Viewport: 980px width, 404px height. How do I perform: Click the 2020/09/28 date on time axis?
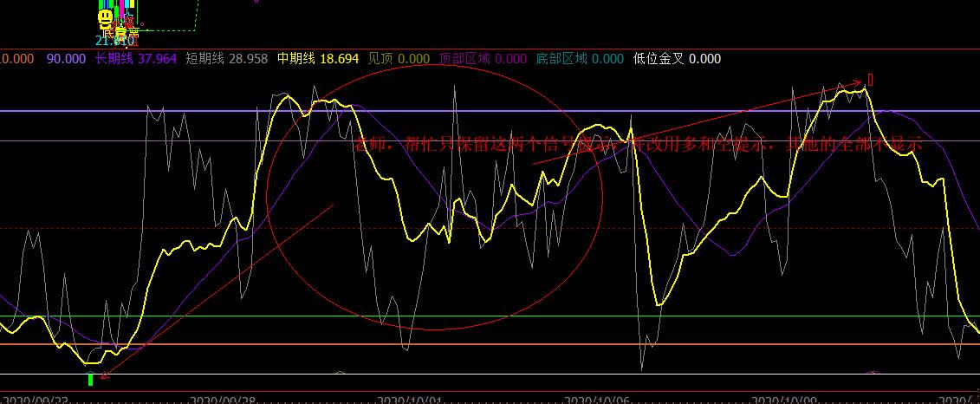point(222,401)
